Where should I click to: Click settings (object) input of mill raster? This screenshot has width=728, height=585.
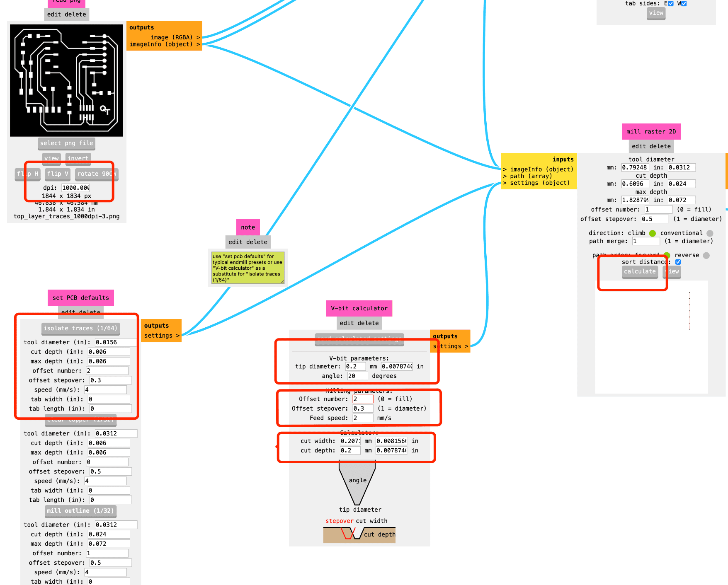[536, 183]
